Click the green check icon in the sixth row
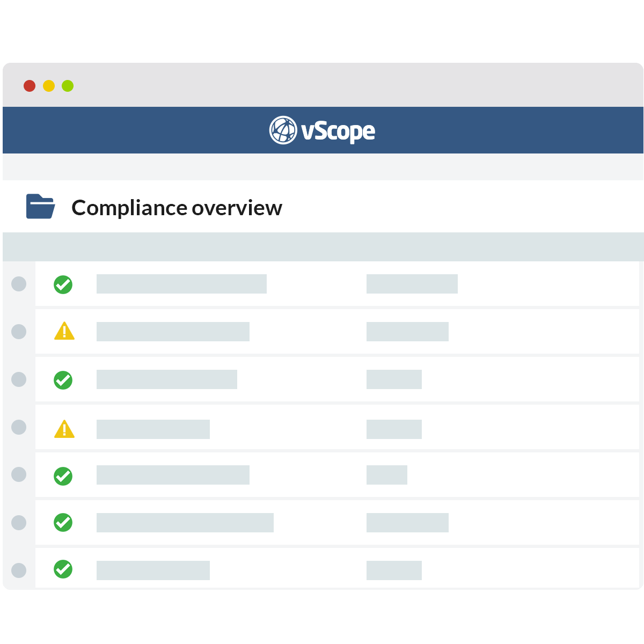This screenshot has height=644, width=644. tap(63, 522)
